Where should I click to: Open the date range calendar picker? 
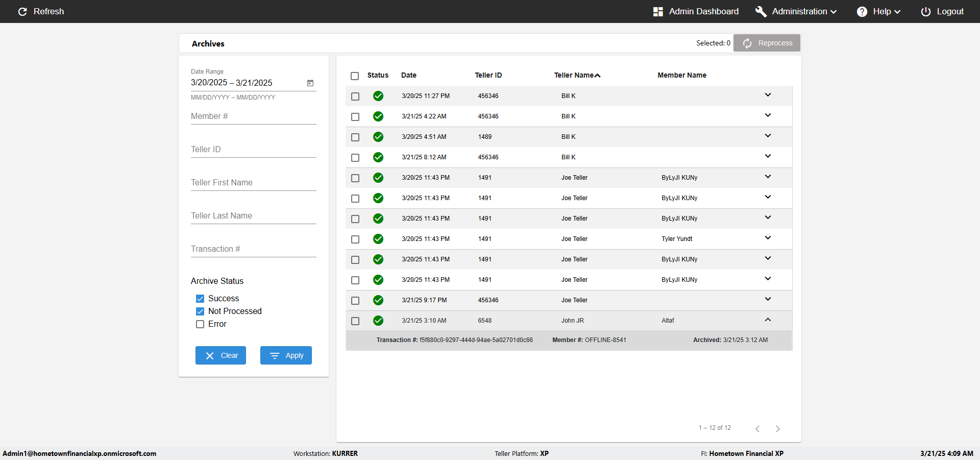[310, 83]
